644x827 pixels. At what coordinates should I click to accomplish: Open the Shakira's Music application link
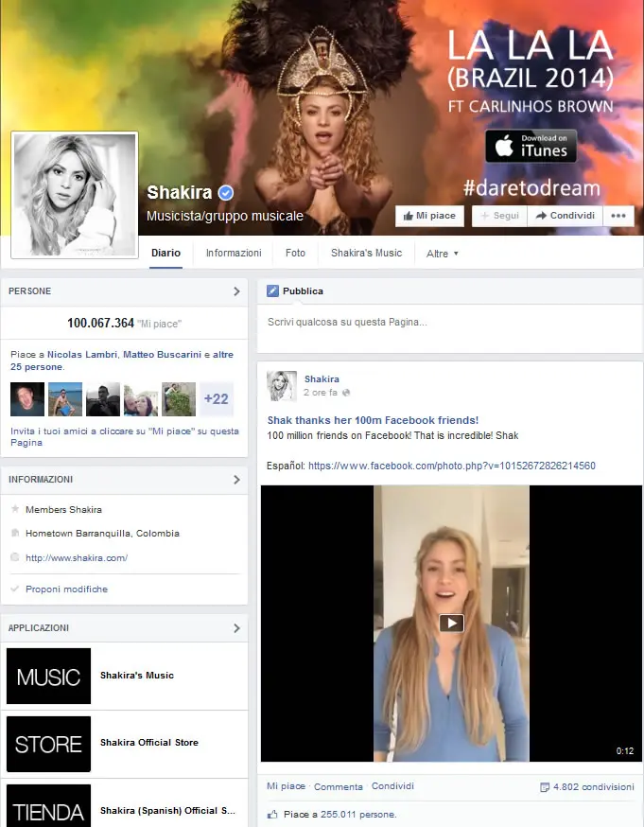(x=137, y=676)
